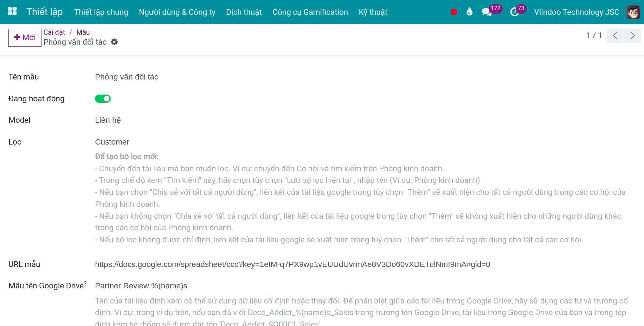Click the Tên mẫu label

click(24, 77)
